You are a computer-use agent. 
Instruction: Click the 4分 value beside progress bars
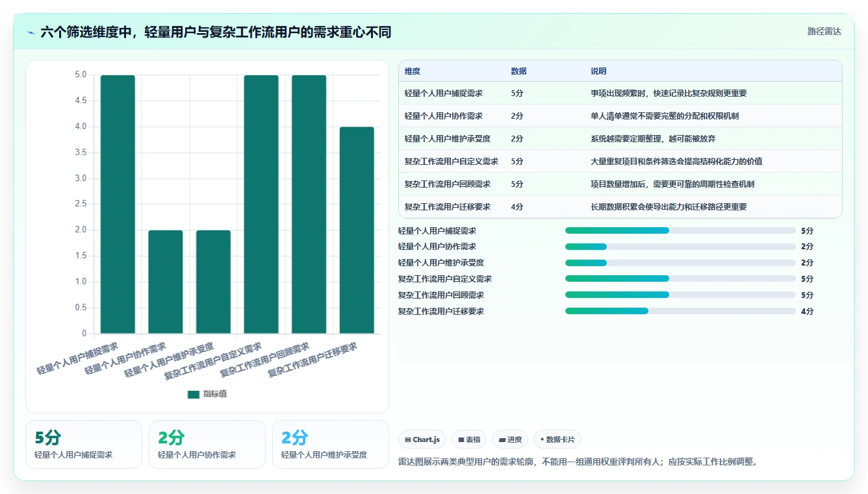click(807, 312)
